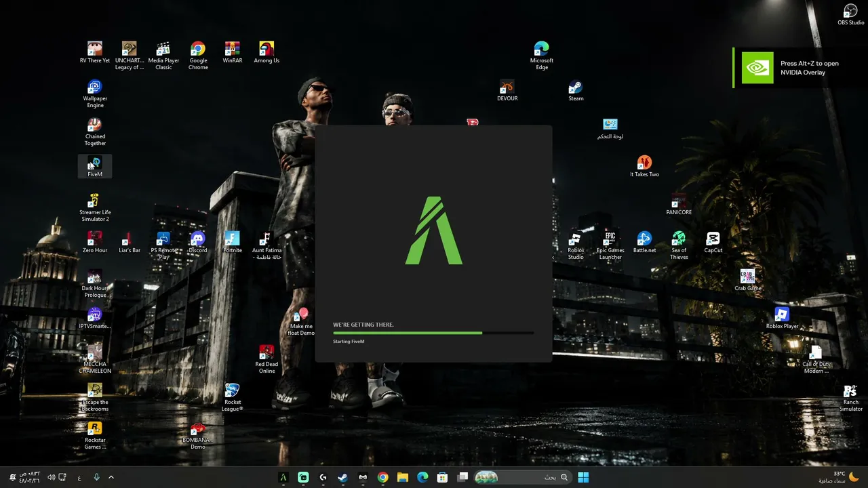This screenshot has width=868, height=488.
Task: Click the Liar's Bar desktop icon
Action: (129, 242)
